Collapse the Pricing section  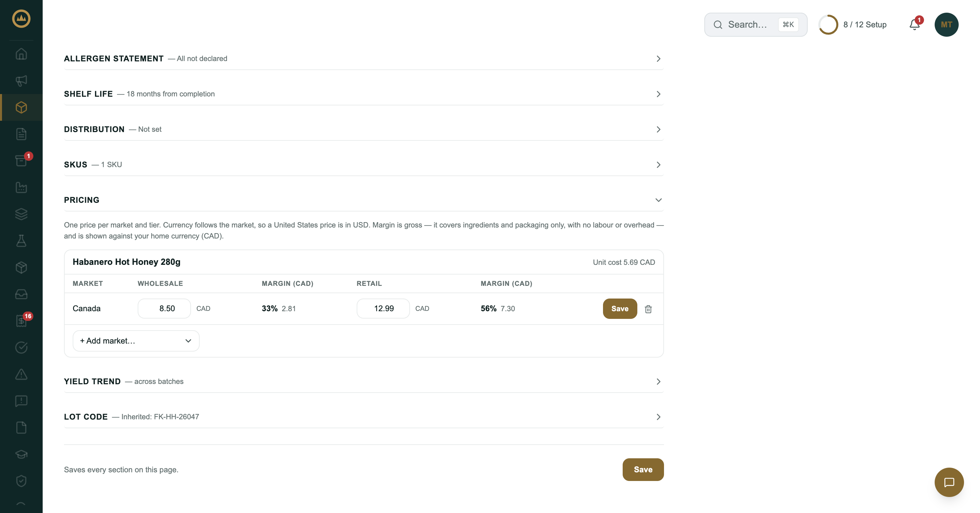coord(364,200)
